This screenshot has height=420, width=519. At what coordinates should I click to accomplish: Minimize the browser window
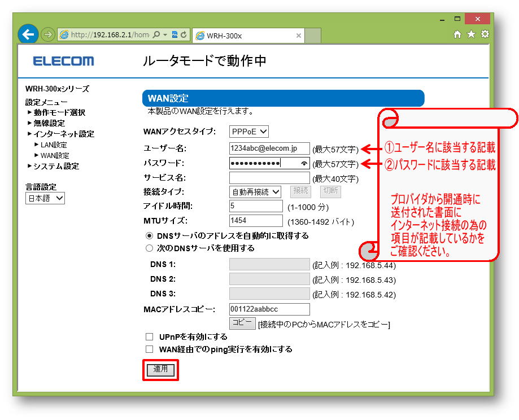(x=442, y=19)
